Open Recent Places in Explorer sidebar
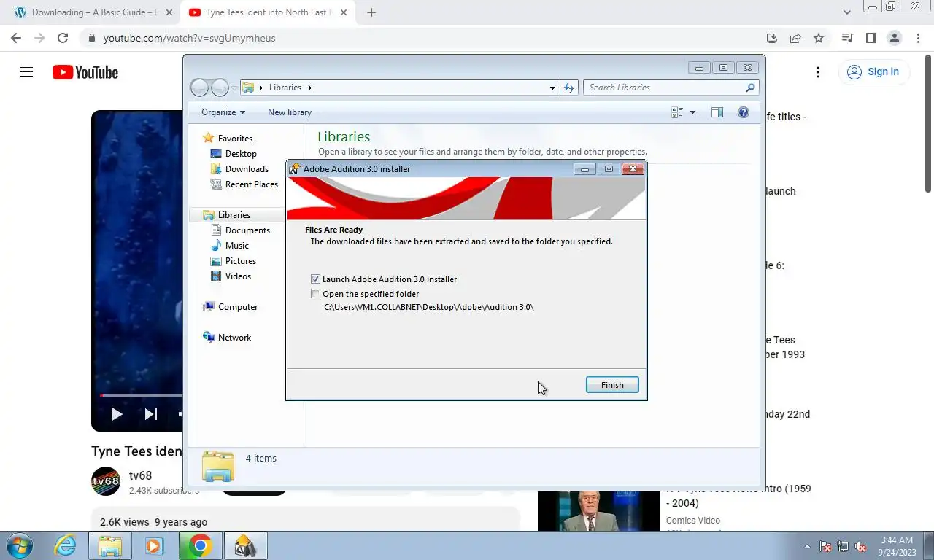934x560 pixels. pyautogui.click(x=251, y=184)
